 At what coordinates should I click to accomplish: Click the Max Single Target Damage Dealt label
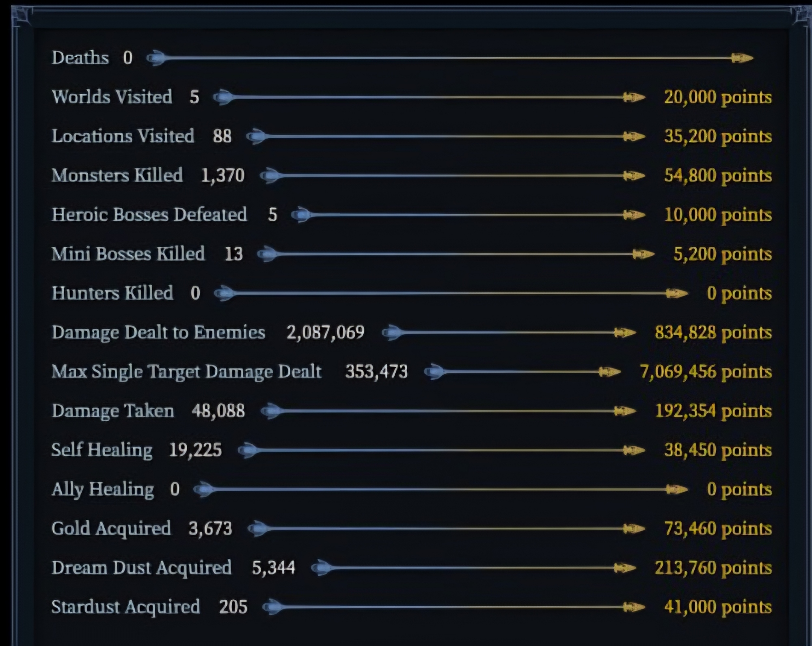click(x=186, y=372)
